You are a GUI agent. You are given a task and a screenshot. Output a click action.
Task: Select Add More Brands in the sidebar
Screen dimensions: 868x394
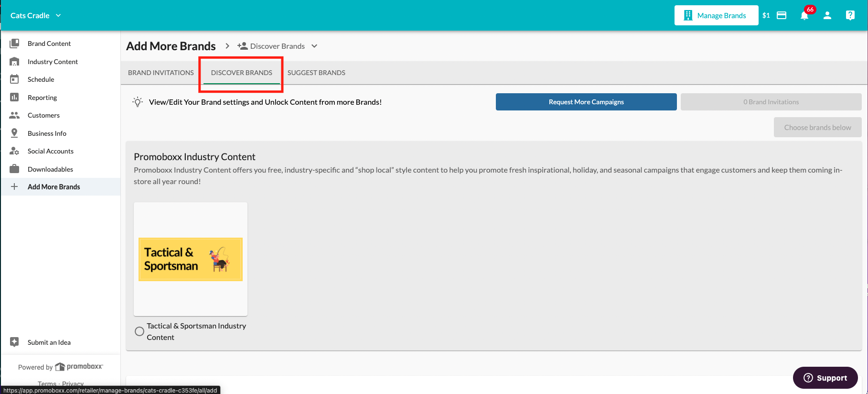61,187
